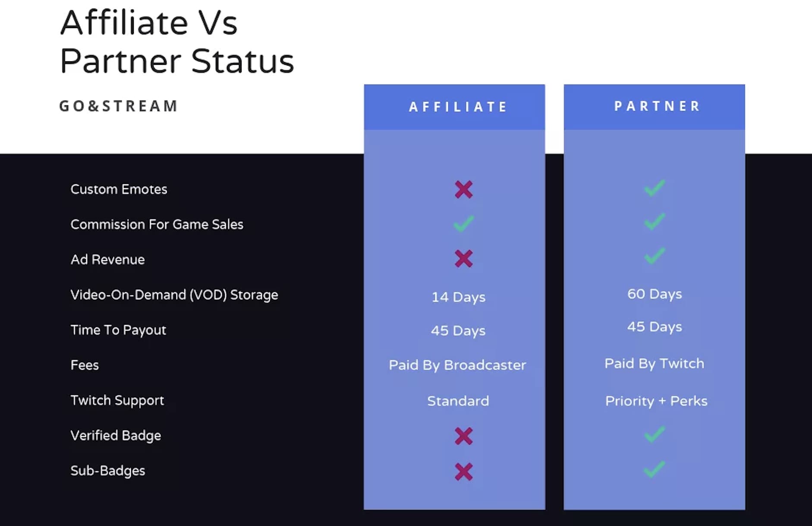Click the Affiliate Custom Emotes cross icon
This screenshot has width=812, height=526.
[x=463, y=190]
